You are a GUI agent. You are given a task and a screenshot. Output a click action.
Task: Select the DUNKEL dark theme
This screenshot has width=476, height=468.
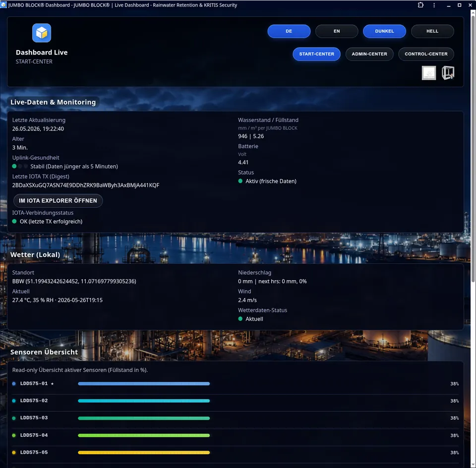pos(384,31)
